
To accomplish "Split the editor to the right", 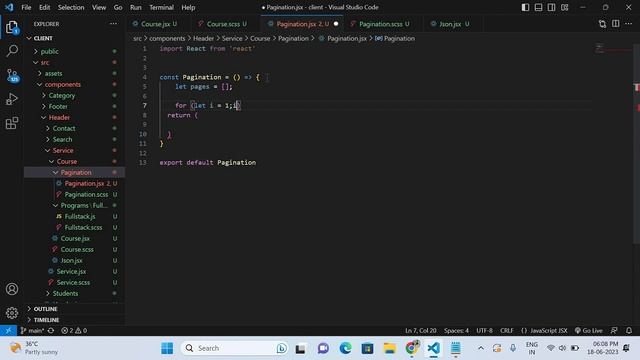I will click(616, 24).
